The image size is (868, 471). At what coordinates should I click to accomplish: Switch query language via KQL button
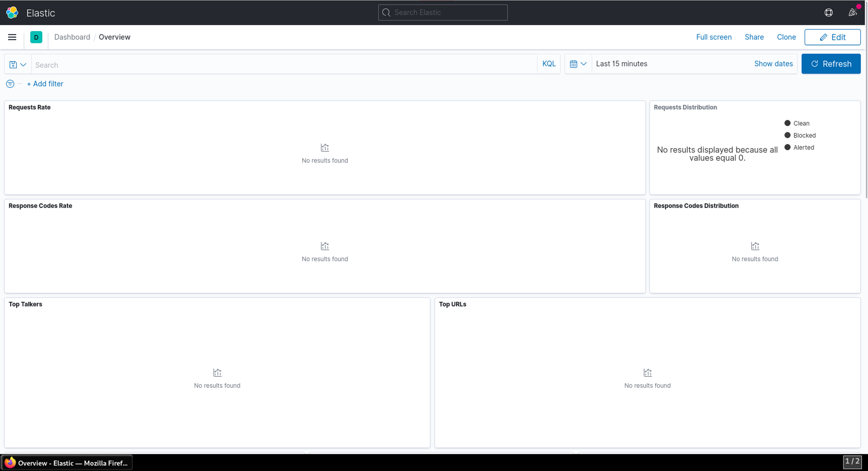pyautogui.click(x=549, y=64)
